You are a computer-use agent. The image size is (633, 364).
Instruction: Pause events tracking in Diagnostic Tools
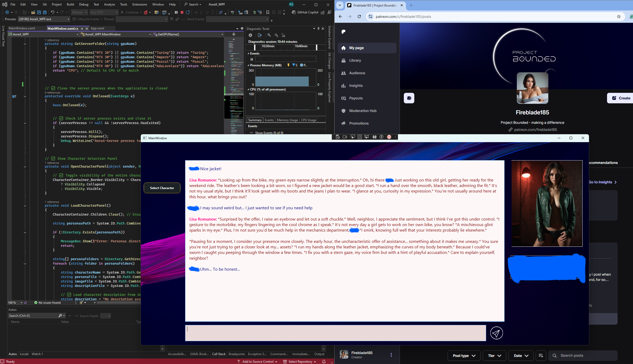[x=252, y=59]
